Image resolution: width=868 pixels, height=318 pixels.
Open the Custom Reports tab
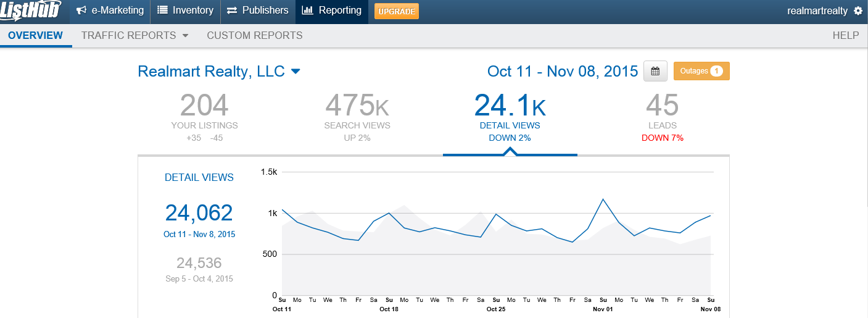[254, 35]
